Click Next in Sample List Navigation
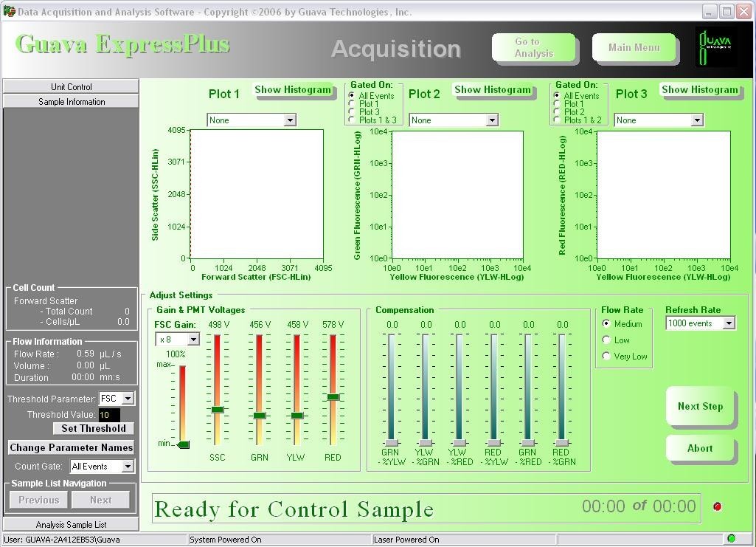 point(101,500)
